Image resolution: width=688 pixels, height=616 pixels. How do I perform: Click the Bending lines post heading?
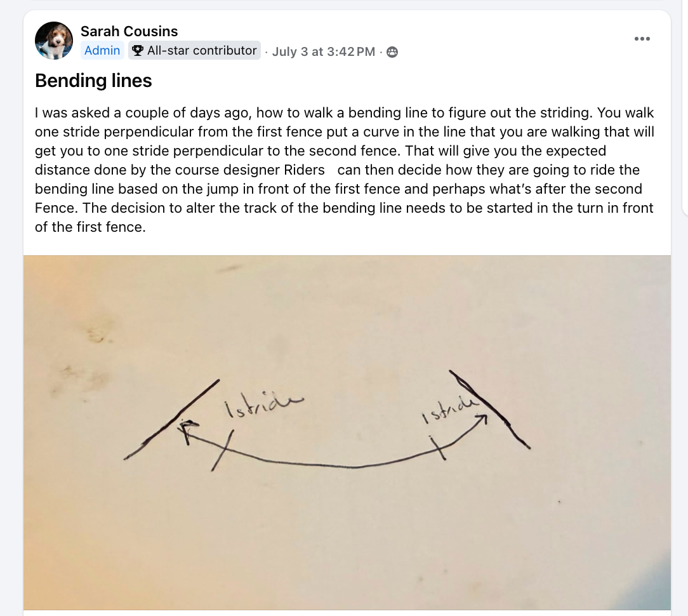tap(93, 81)
